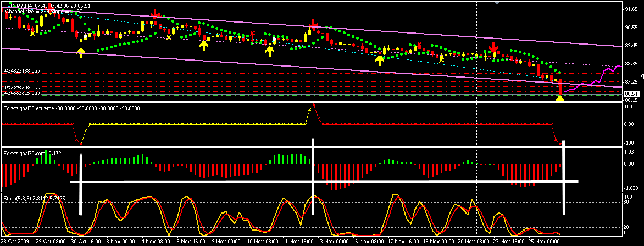This screenshot has height=246, width=644.
Task: Click the yellow up arrow below the latest candle
Action: 559,99
